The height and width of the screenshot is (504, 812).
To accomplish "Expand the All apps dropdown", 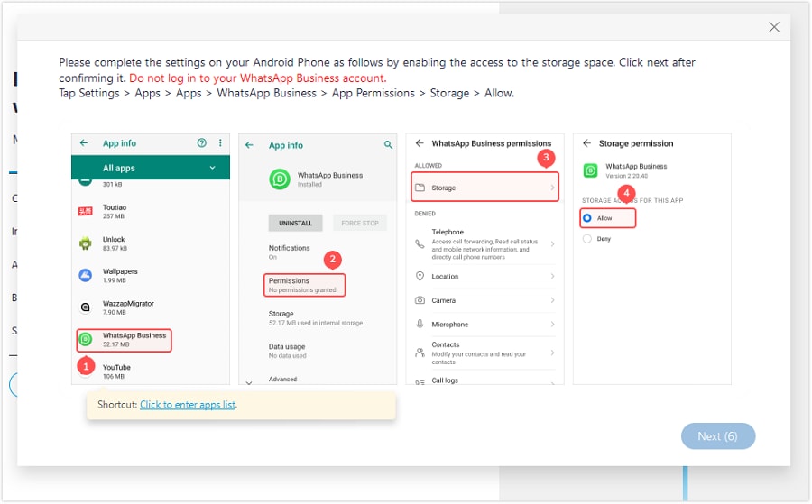I will click(213, 168).
